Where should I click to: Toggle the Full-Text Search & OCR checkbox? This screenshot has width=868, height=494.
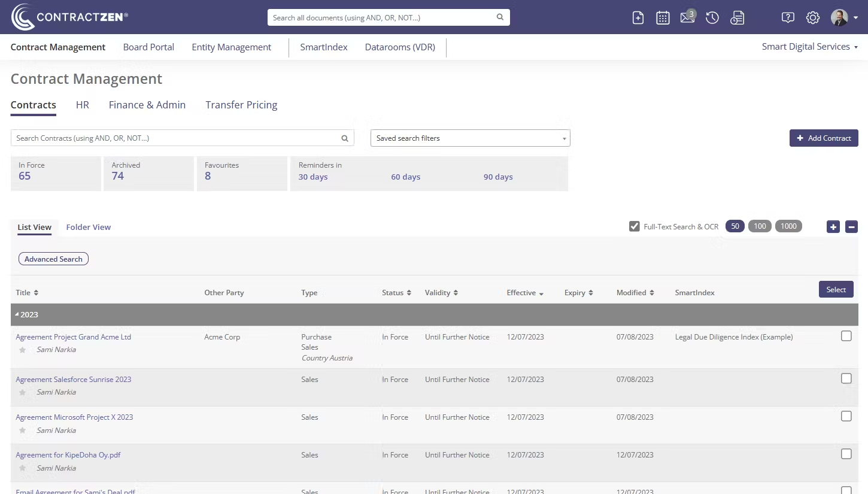(635, 226)
